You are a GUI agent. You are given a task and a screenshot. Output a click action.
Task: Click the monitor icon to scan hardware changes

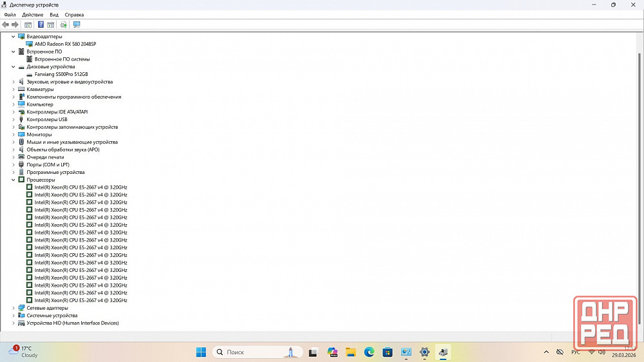click(x=77, y=24)
